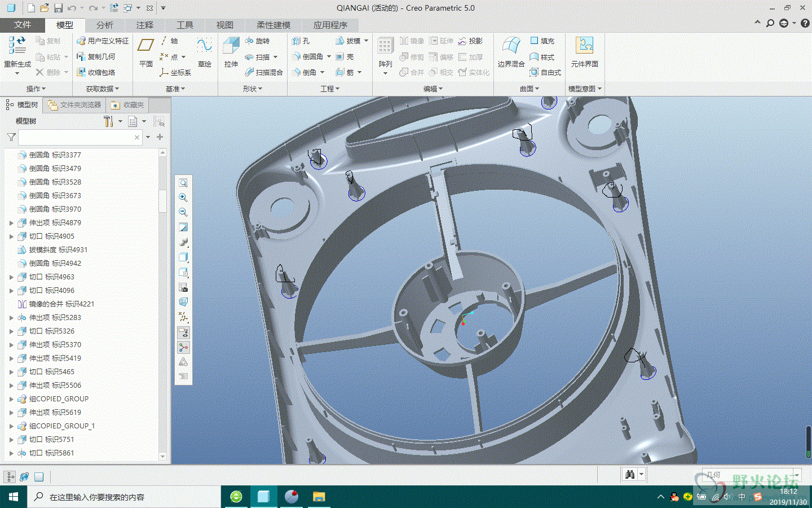Select the 孔 (Hole) tool

(301, 41)
